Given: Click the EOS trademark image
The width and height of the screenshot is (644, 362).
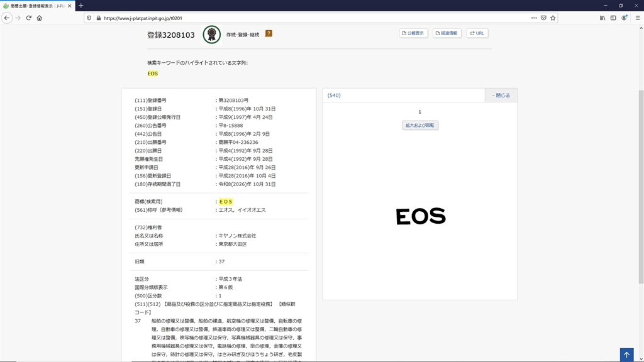Looking at the screenshot, I should [x=421, y=216].
